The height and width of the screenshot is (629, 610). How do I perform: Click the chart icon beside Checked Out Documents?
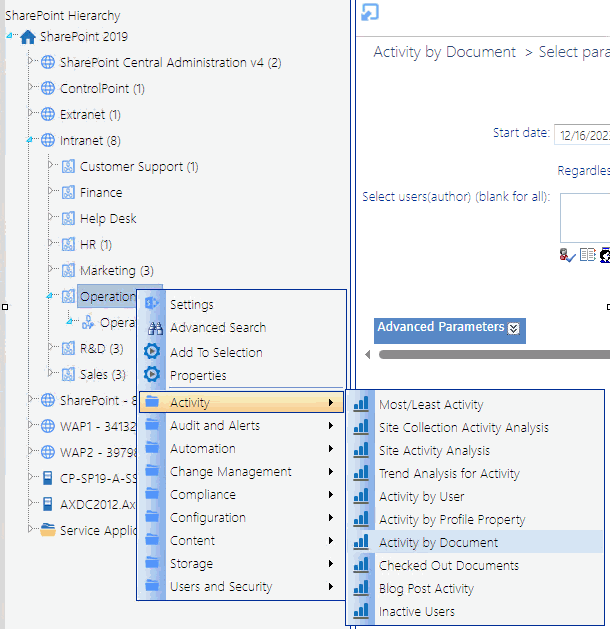pos(361,565)
